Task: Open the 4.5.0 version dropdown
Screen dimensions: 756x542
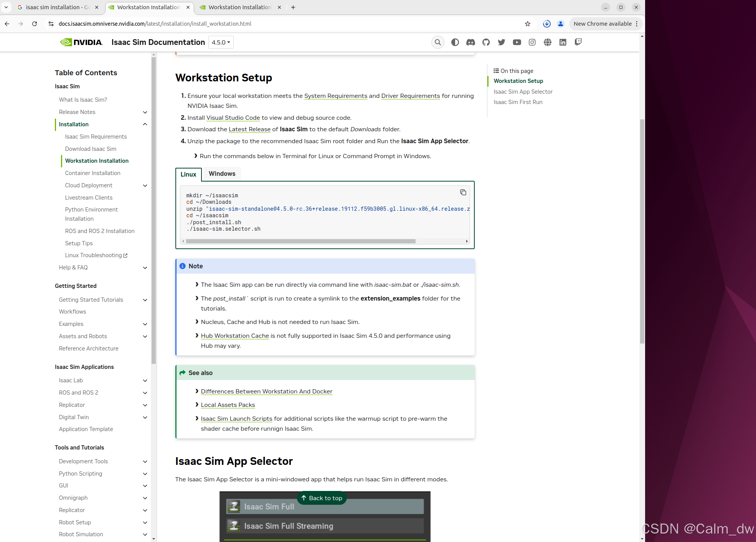Action: tap(221, 42)
